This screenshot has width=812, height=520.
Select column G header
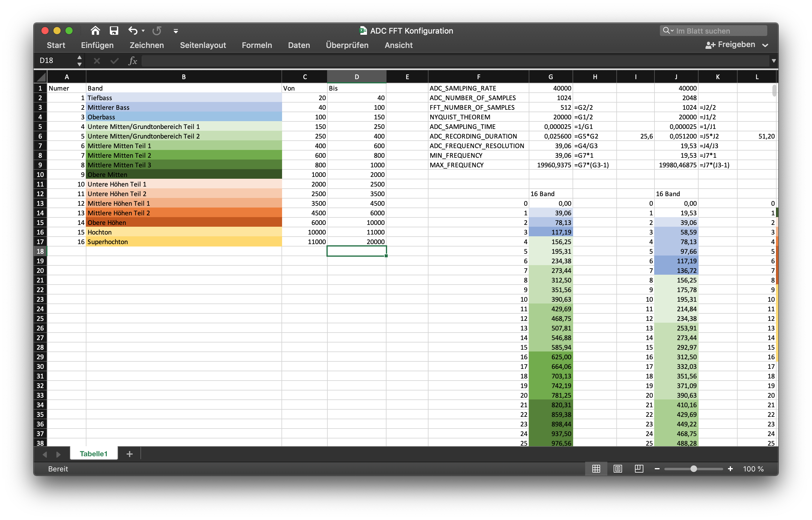click(551, 77)
